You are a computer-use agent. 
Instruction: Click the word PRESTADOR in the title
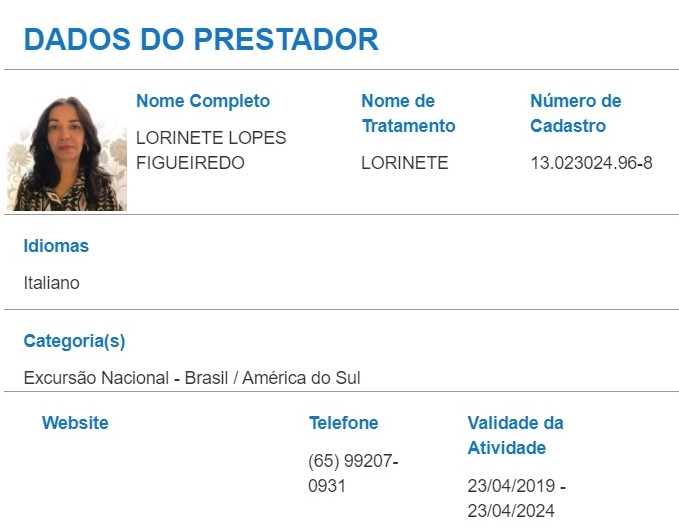tap(286, 39)
